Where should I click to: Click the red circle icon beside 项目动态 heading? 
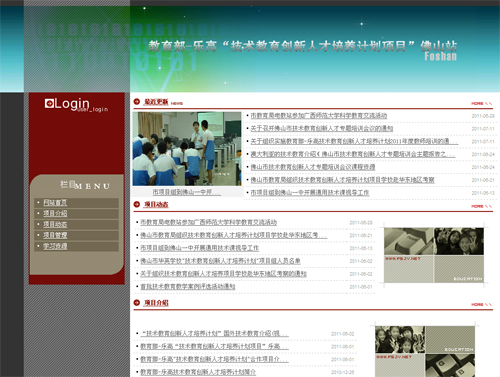coord(137,204)
